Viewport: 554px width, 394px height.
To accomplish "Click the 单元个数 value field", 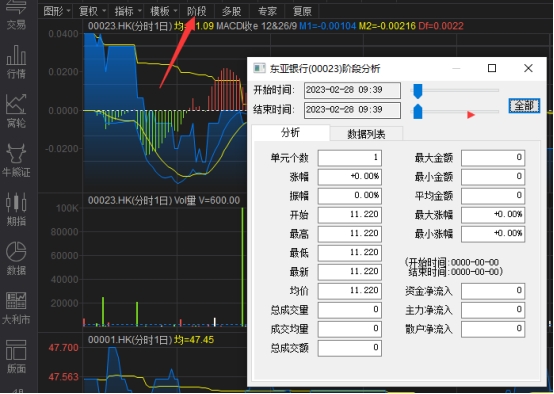I will [x=350, y=158].
